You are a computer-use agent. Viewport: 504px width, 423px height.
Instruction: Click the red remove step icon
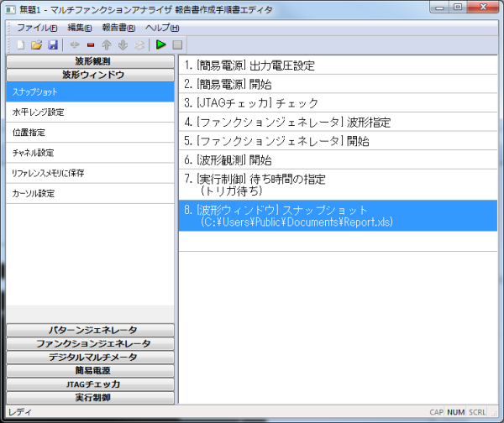tap(91, 45)
